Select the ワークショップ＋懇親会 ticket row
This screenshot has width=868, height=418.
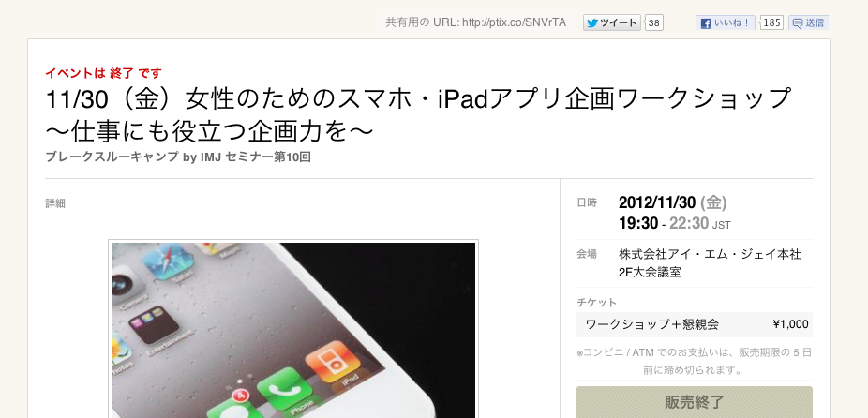[695, 324]
